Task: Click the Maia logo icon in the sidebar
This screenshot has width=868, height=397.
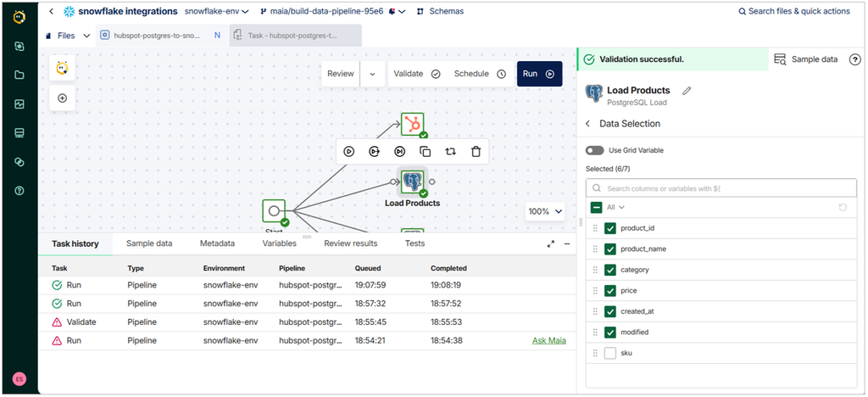Action: [19, 18]
